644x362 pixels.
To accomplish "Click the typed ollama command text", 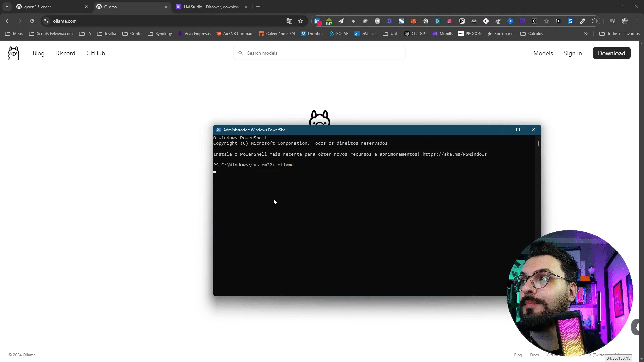I will 285,165.
